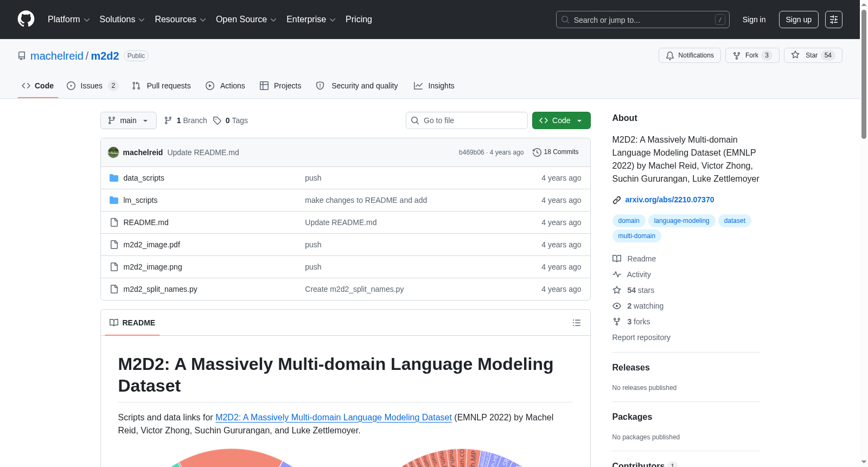This screenshot has height=467, width=868.
Task: Click the Pricing link in header
Action: tap(359, 20)
